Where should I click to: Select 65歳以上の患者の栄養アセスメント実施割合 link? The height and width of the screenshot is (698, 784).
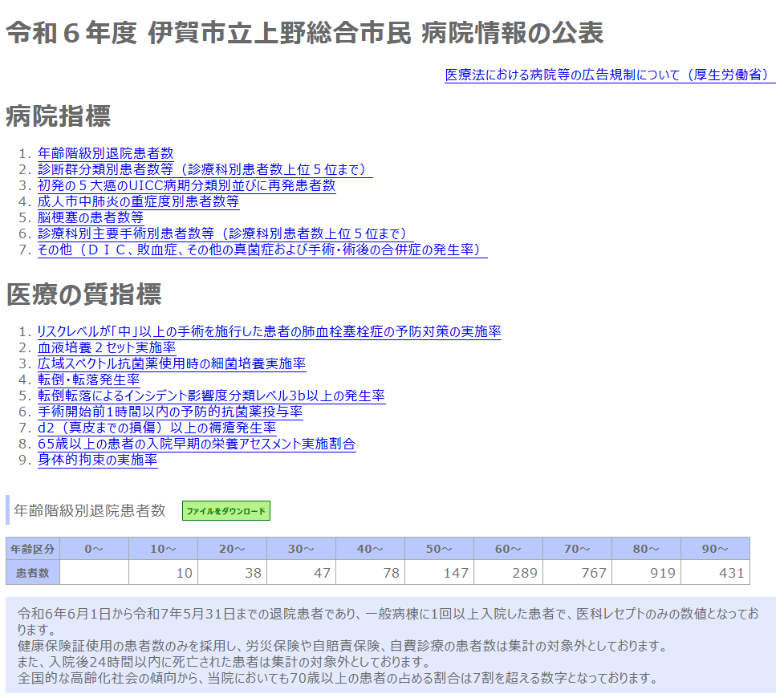[x=197, y=444]
